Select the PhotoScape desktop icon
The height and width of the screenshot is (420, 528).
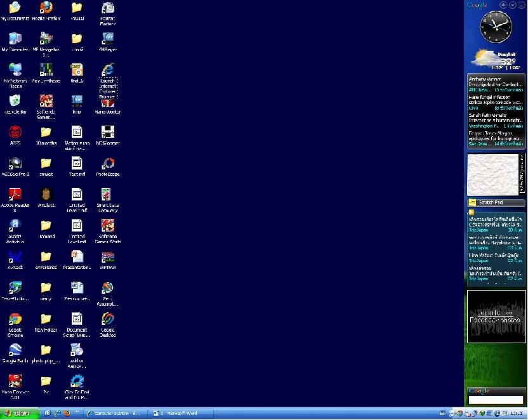click(108, 164)
